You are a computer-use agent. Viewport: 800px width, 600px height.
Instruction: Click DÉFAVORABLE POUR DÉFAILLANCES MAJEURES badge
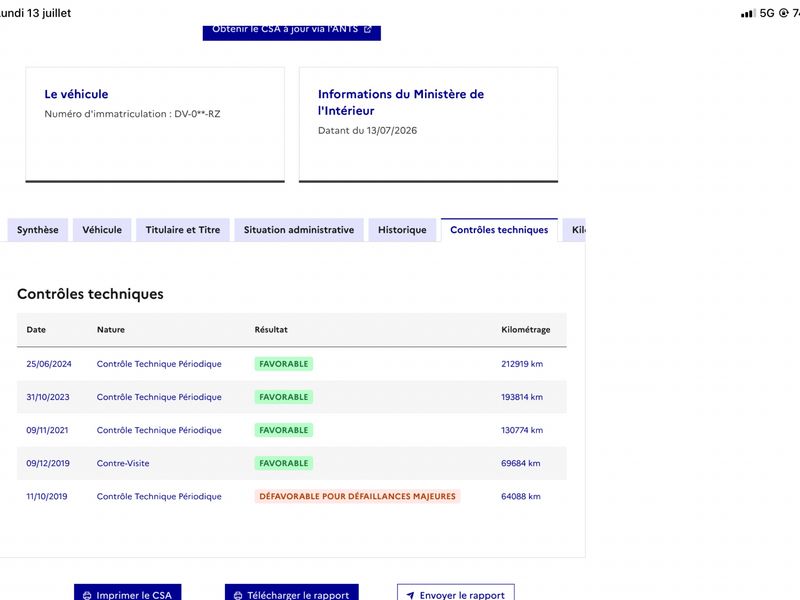(x=357, y=496)
